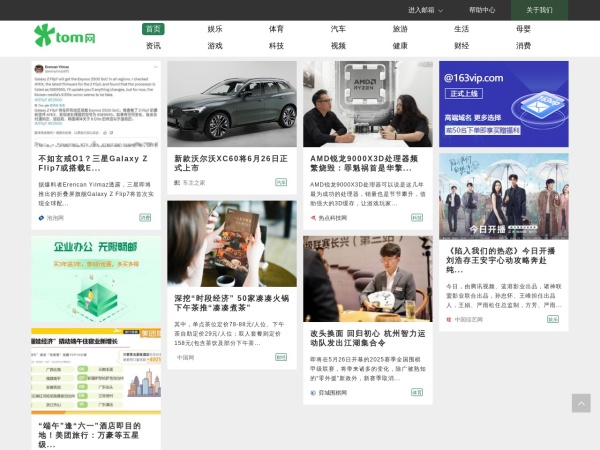Open the 进入邮箱 dropdown

pos(425,10)
